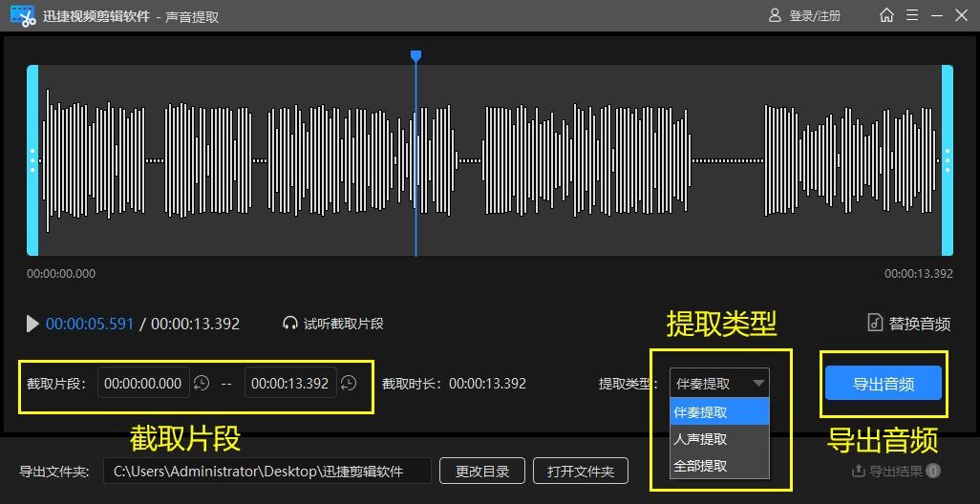This screenshot has height=504, width=980.
Task: Click the user profile icon
Action: coord(775,15)
